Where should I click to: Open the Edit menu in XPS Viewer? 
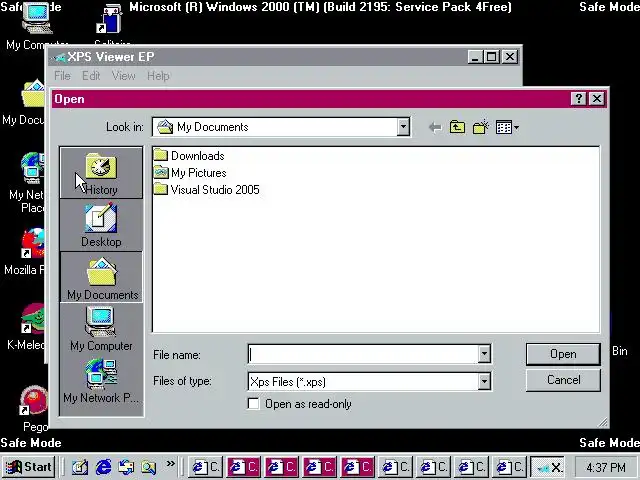(x=91, y=76)
